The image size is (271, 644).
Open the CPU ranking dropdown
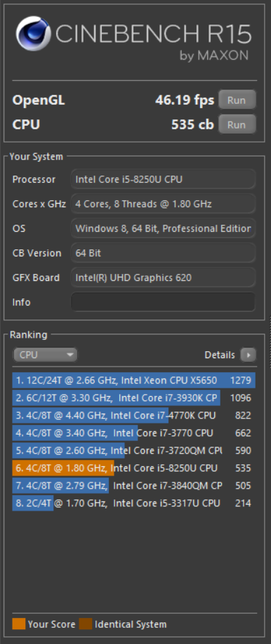tap(45, 355)
